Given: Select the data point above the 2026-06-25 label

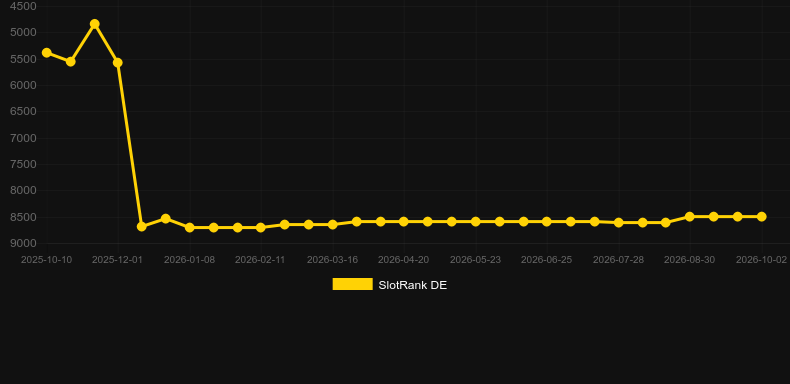Looking at the screenshot, I should pos(547,221).
